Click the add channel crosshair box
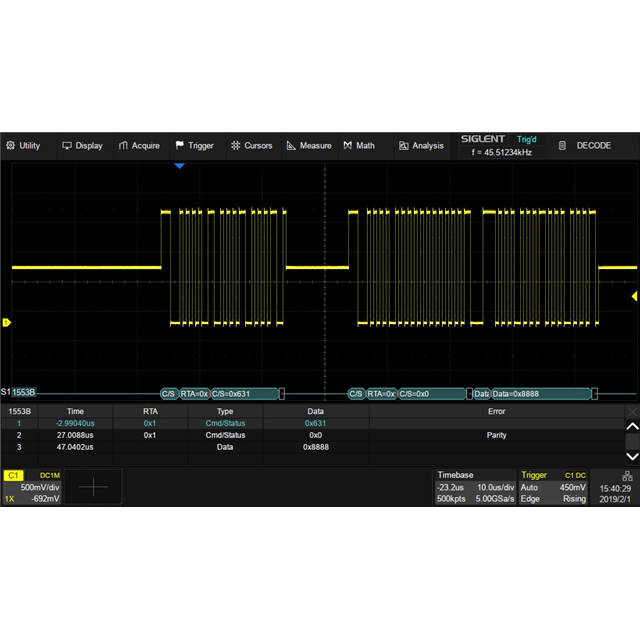This screenshot has width=640, height=640. [93, 487]
